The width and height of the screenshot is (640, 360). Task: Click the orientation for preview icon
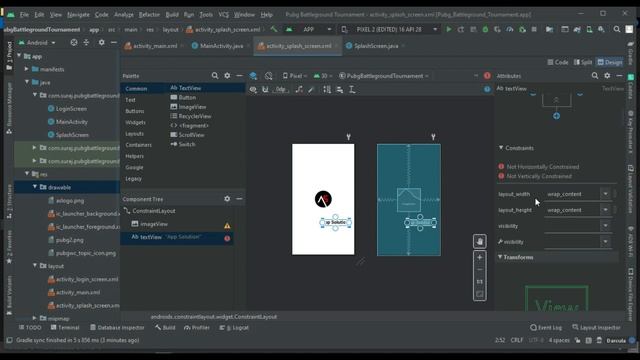tap(268, 76)
